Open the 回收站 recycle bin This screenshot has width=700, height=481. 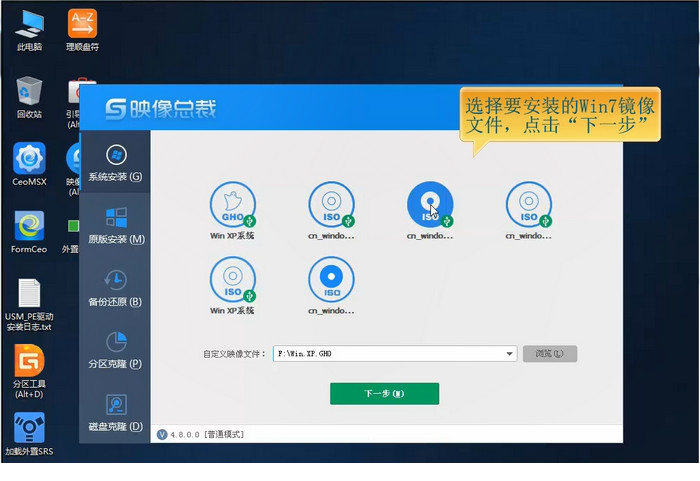tap(29, 97)
